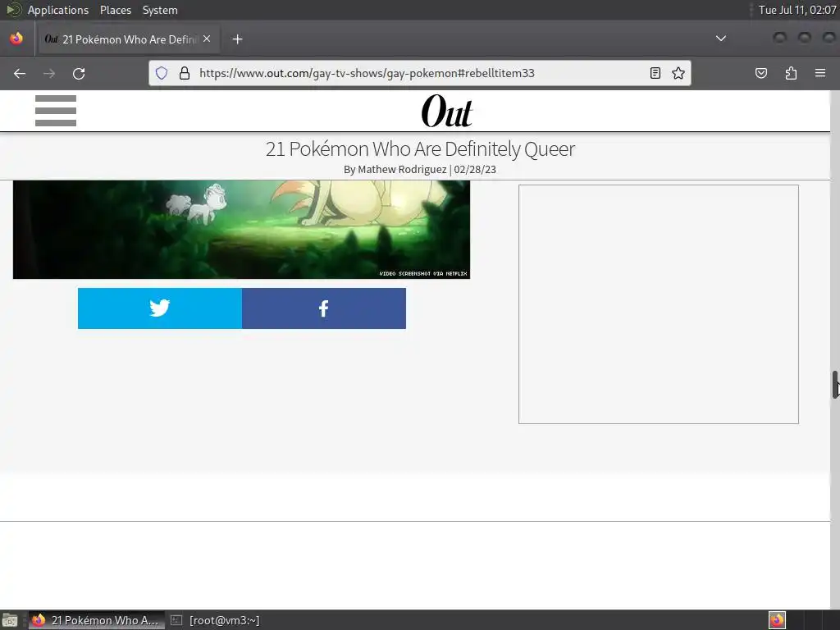Toggle Reader View for article
This screenshot has width=840, height=630.
coord(655,73)
